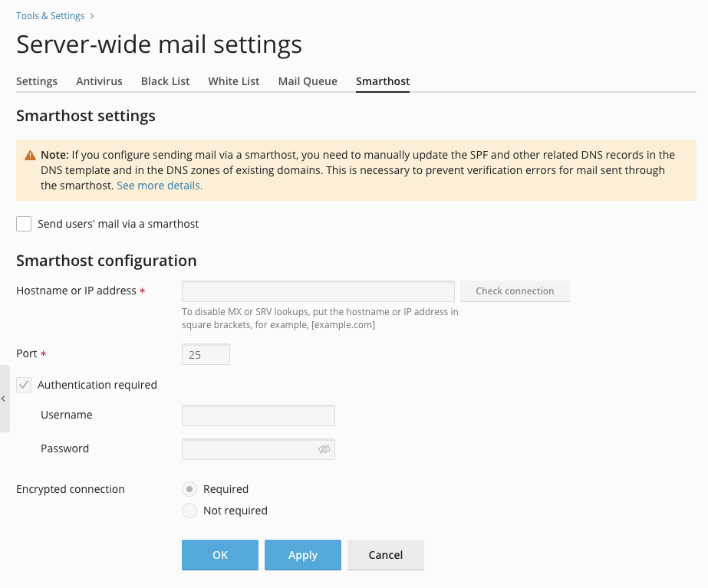Image resolution: width=708 pixels, height=588 pixels.
Task: Follow the See more details link
Action: (x=160, y=186)
